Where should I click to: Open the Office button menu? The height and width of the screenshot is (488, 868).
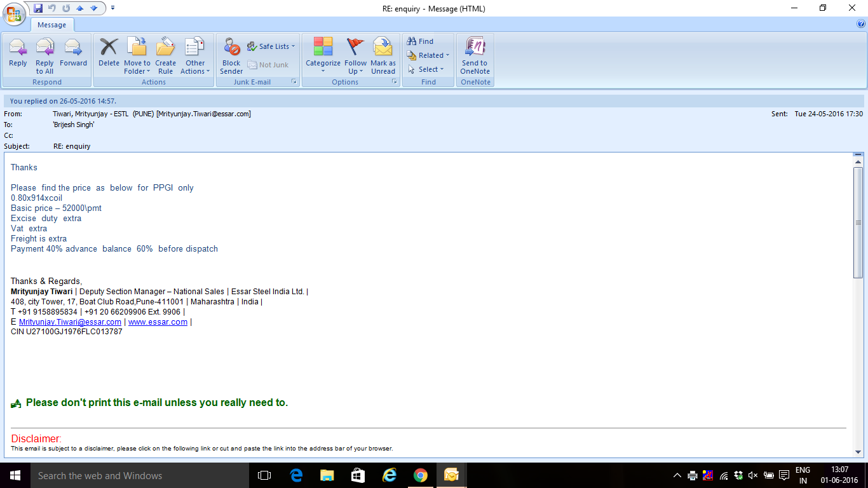click(x=14, y=14)
